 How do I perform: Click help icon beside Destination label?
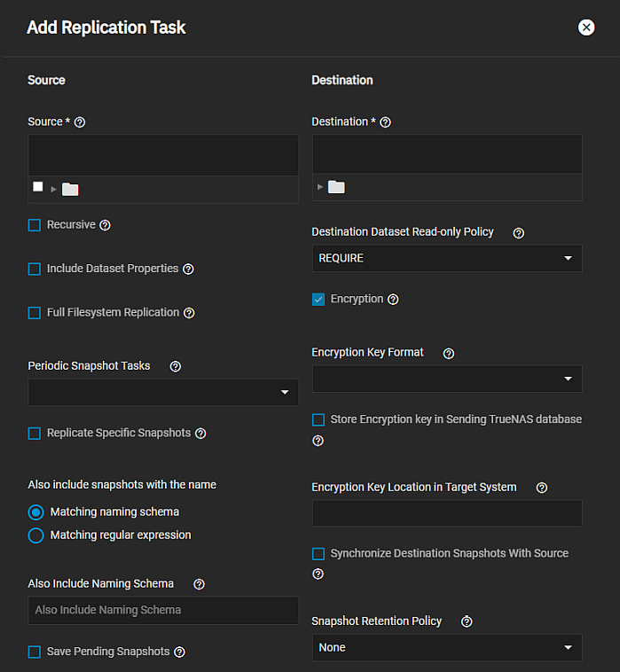pos(385,122)
